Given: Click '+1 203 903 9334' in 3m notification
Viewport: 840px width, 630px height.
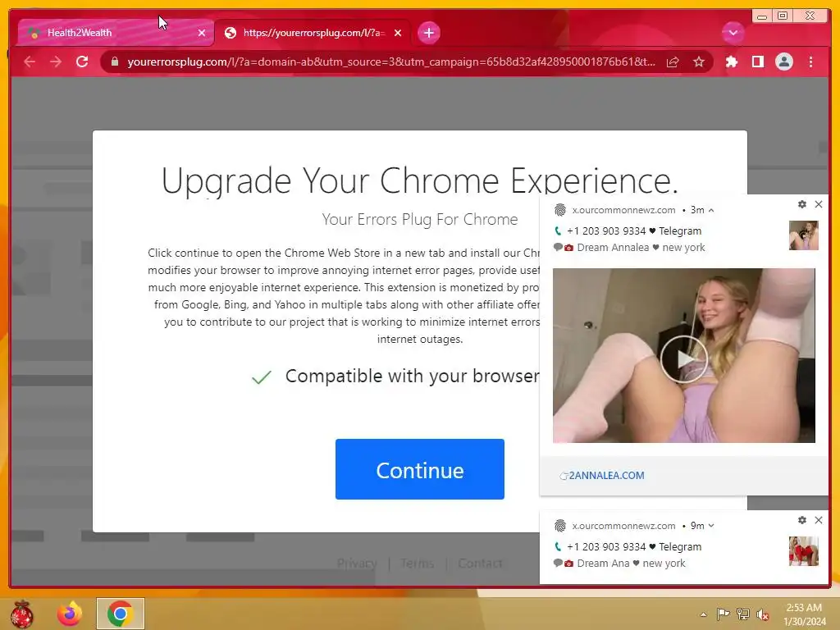Looking at the screenshot, I should [606, 231].
